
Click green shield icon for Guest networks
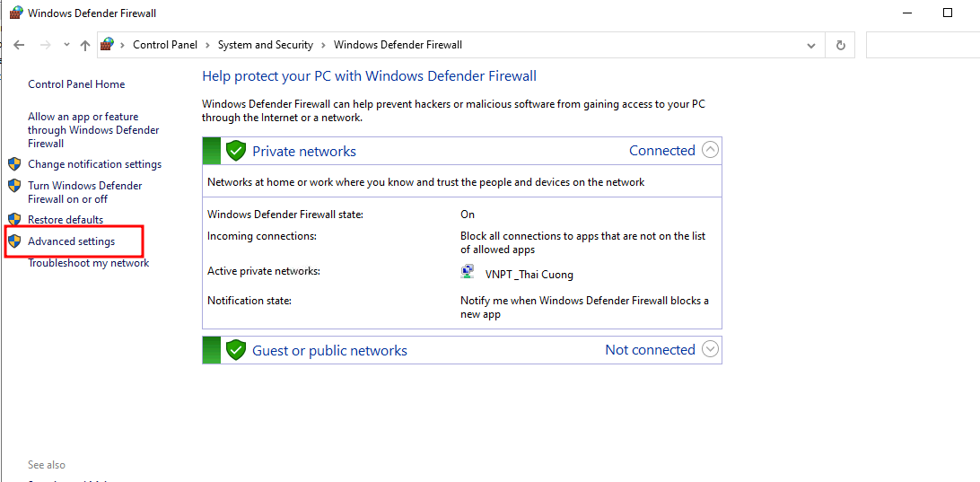pos(236,350)
